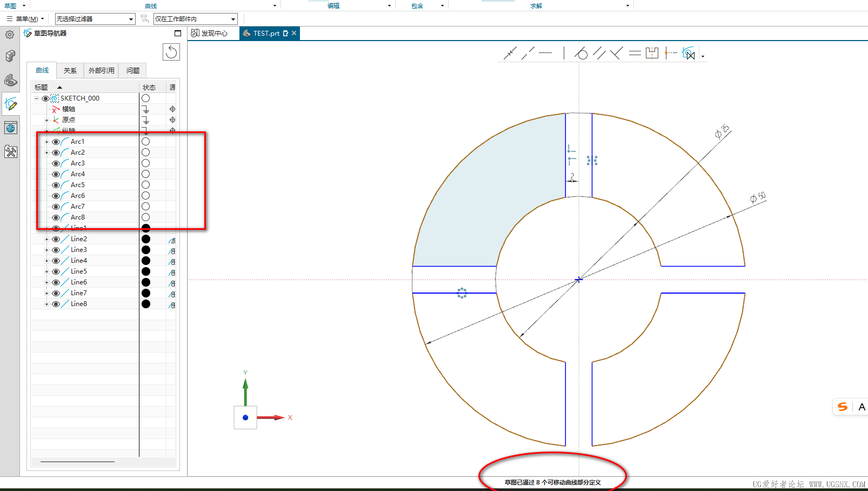The width and height of the screenshot is (868, 491).
Task: Select the parallel constraint icon
Action: click(599, 53)
